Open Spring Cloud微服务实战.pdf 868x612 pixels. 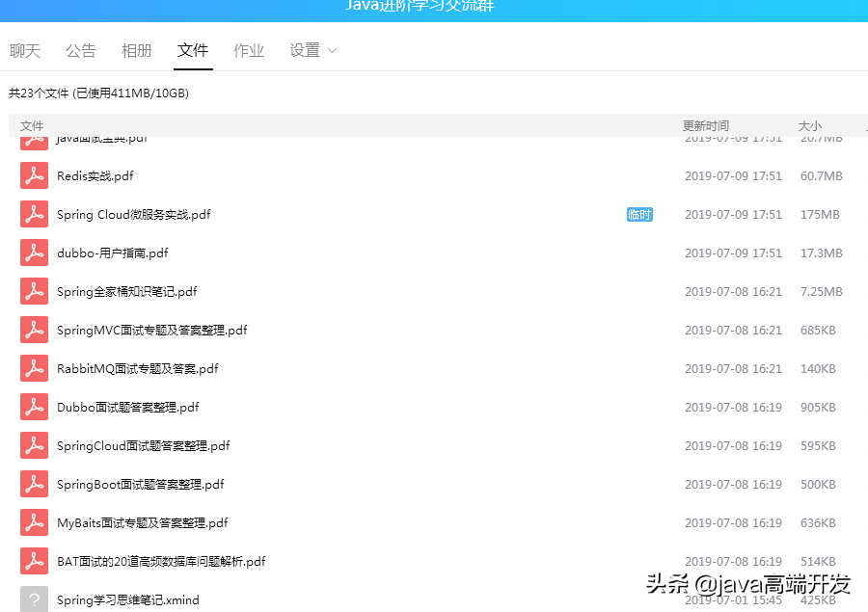click(131, 214)
